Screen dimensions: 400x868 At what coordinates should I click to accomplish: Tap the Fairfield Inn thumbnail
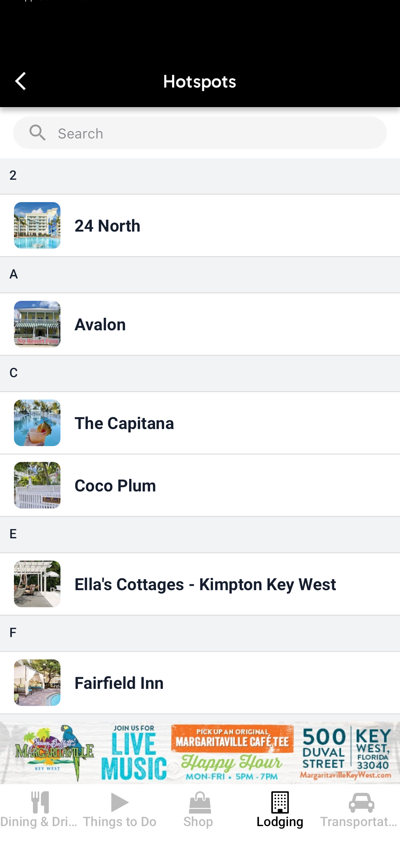pyautogui.click(x=37, y=682)
